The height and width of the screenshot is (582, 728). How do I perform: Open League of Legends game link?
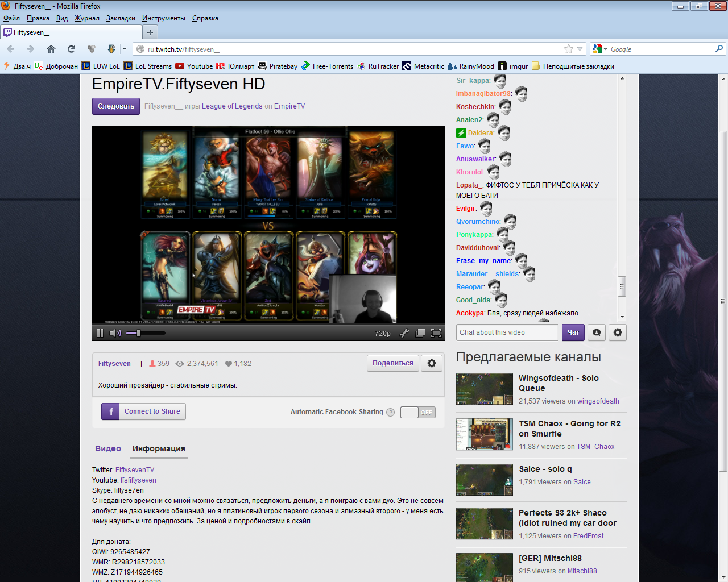(x=232, y=106)
